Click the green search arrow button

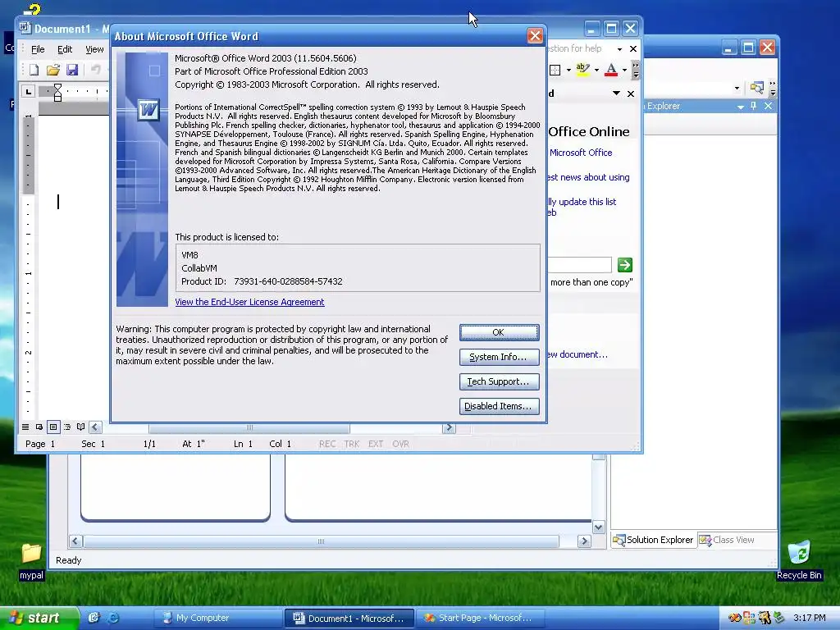(624, 265)
